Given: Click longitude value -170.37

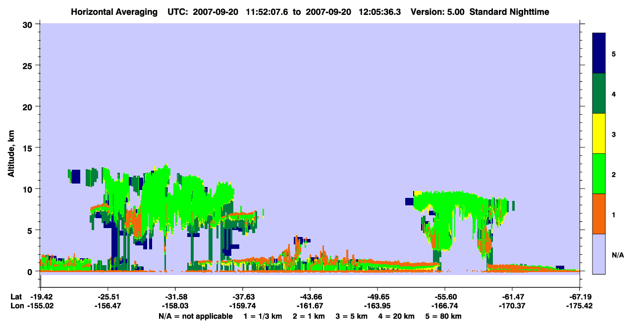Looking at the screenshot, I should 512,306.
